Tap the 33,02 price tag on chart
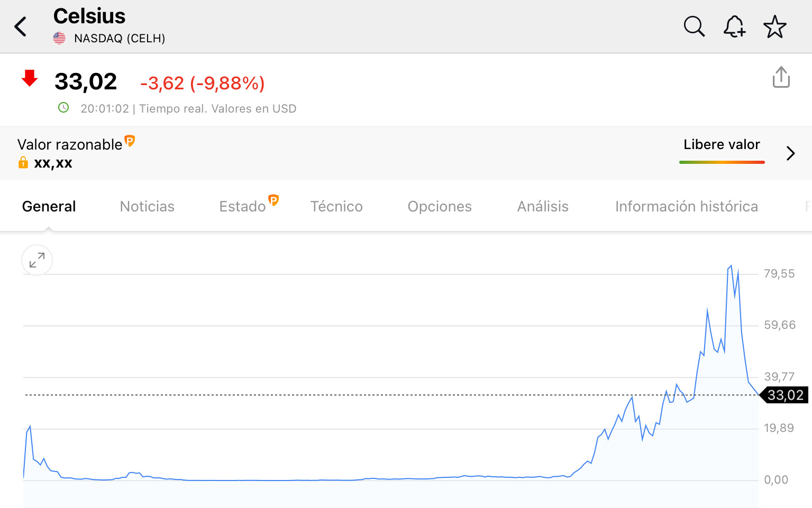The height and width of the screenshot is (508, 812). [784, 395]
